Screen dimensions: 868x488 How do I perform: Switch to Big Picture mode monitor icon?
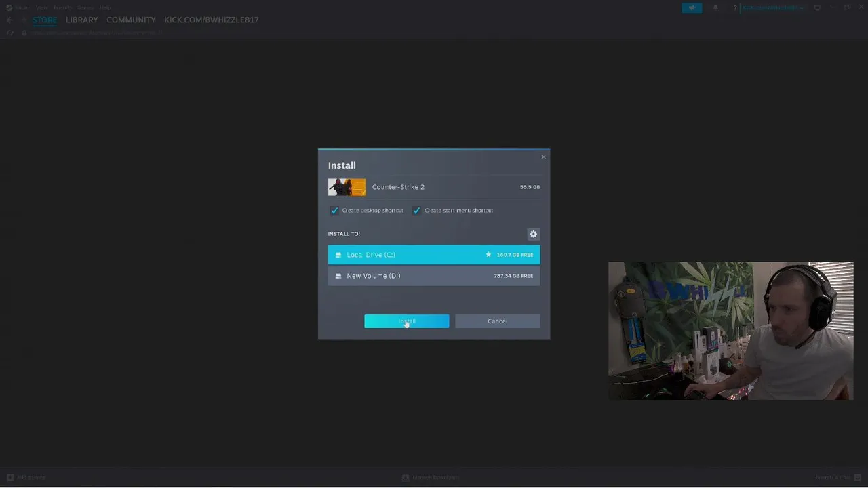817,7
